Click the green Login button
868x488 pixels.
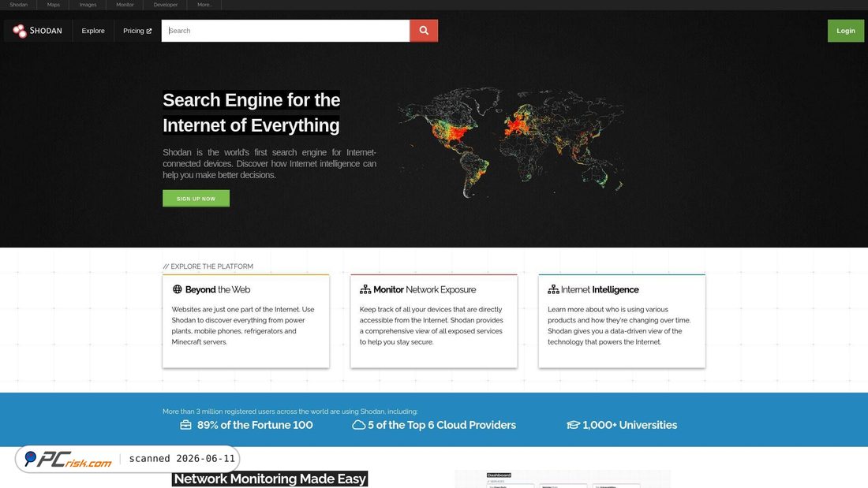coord(845,31)
